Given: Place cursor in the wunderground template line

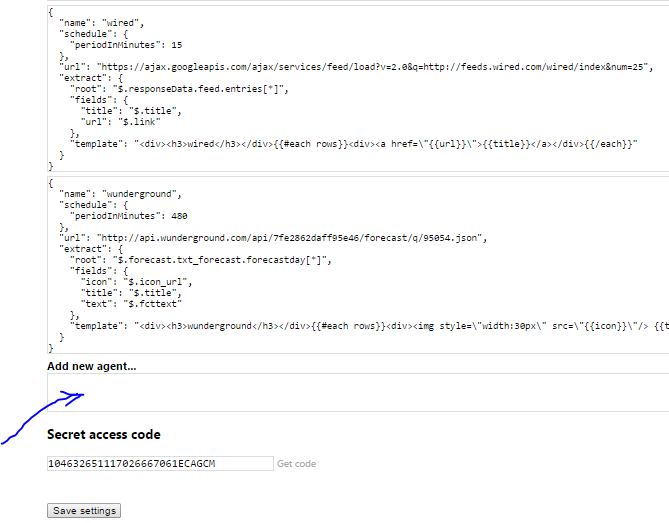Looking at the screenshot, I should coord(369,326).
